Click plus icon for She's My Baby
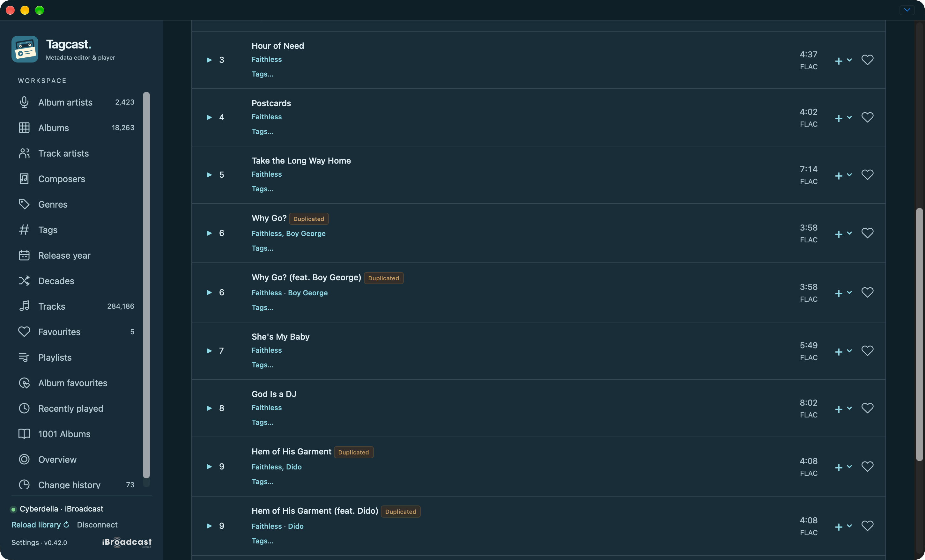The image size is (925, 560). point(839,352)
